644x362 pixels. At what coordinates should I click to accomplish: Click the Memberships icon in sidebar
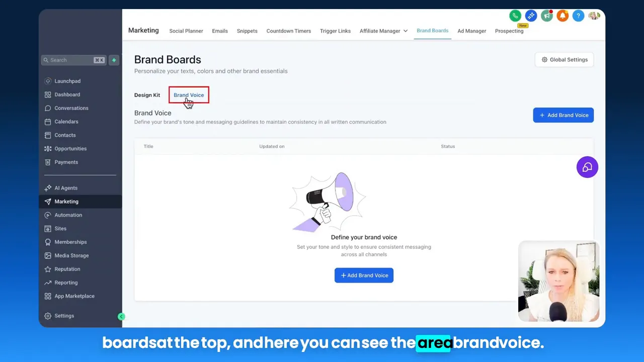(48, 242)
